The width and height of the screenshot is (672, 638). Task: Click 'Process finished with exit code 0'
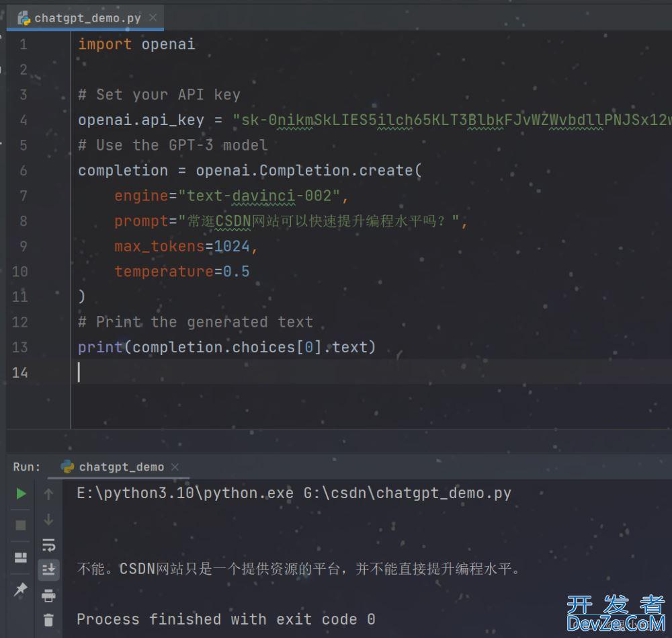[x=226, y=620]
